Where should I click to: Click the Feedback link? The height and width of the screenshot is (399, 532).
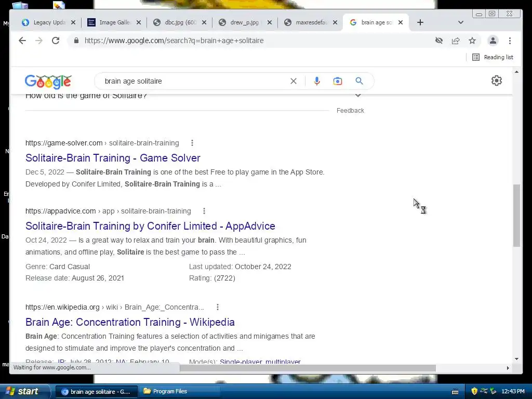(350, 111)
